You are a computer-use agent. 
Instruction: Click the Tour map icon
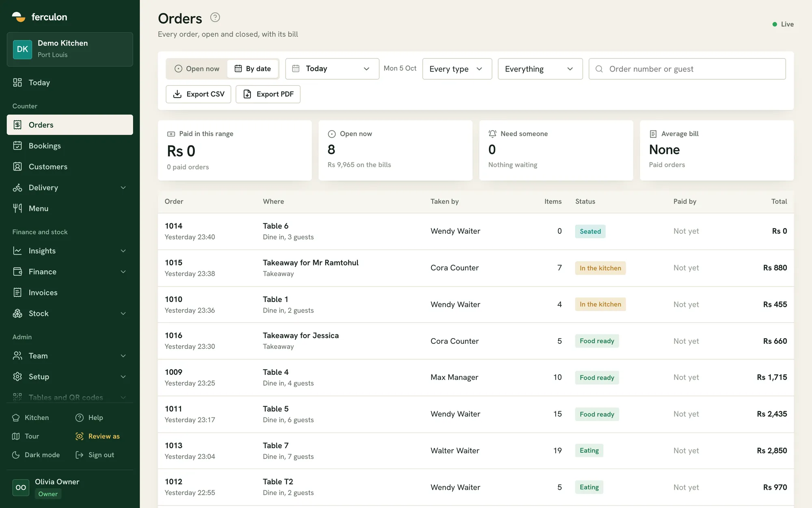coord(16,436)
